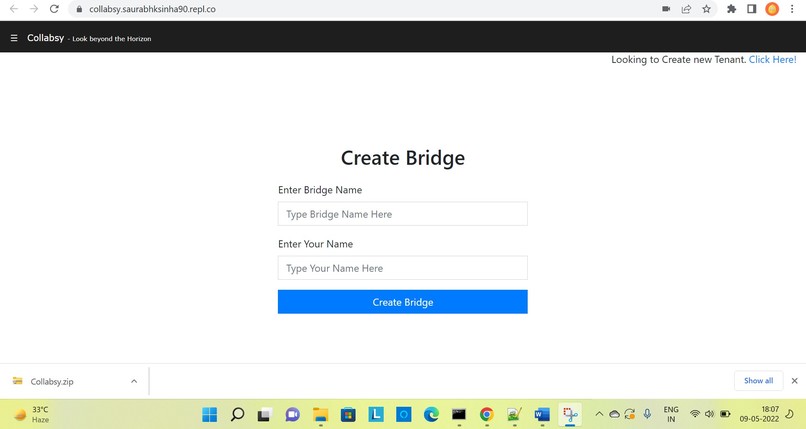Focus the Your Name input field
The height and width of the screenshot is (429, 806).
(402, 268)
